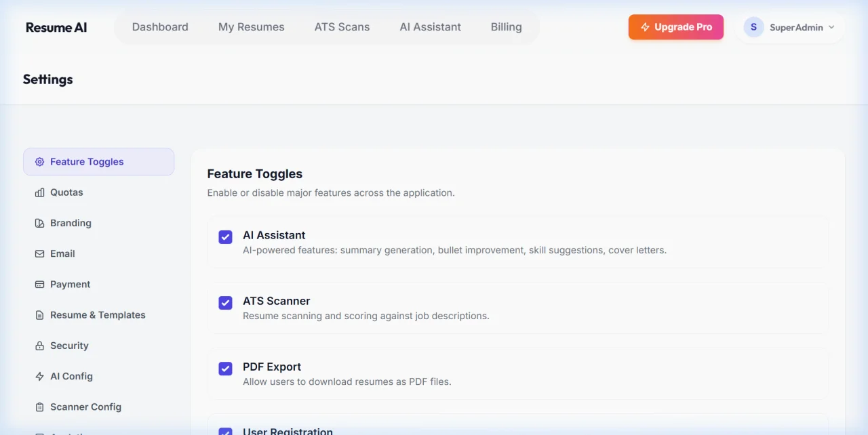Click 'Resume scanning and scoring' description text

click(366, 316)
